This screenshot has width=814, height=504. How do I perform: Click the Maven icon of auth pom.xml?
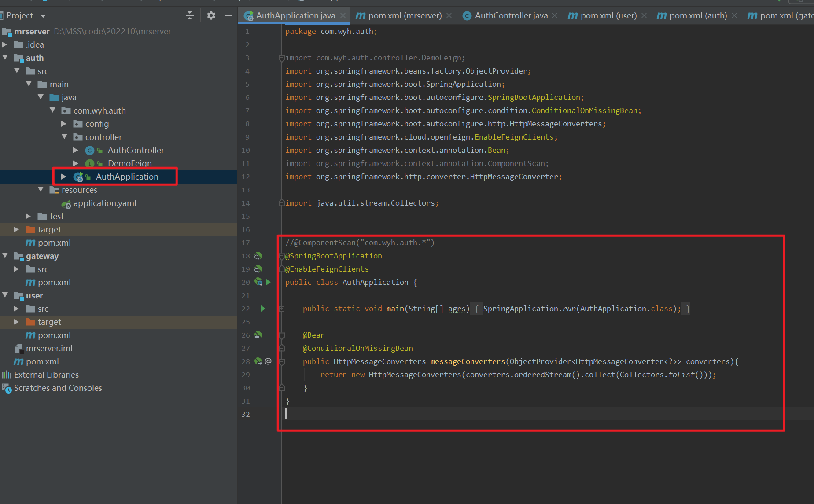pyautogui.click(x=30, y=243)
